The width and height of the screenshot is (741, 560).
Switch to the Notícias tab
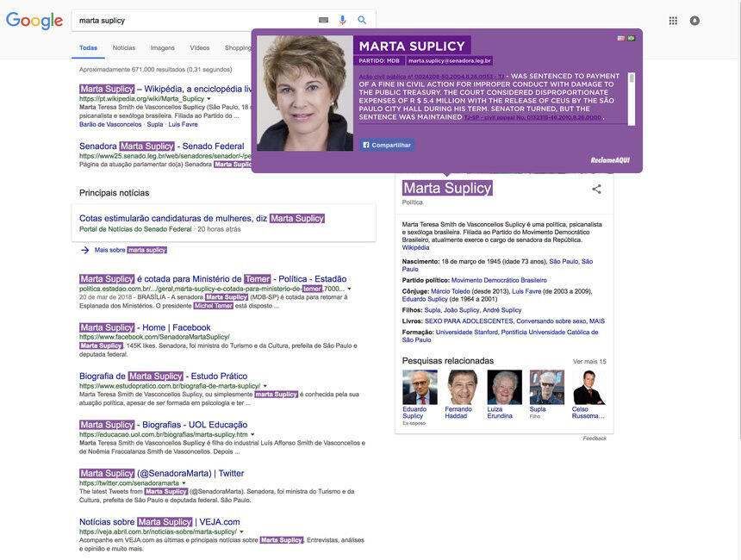point(124,48)
